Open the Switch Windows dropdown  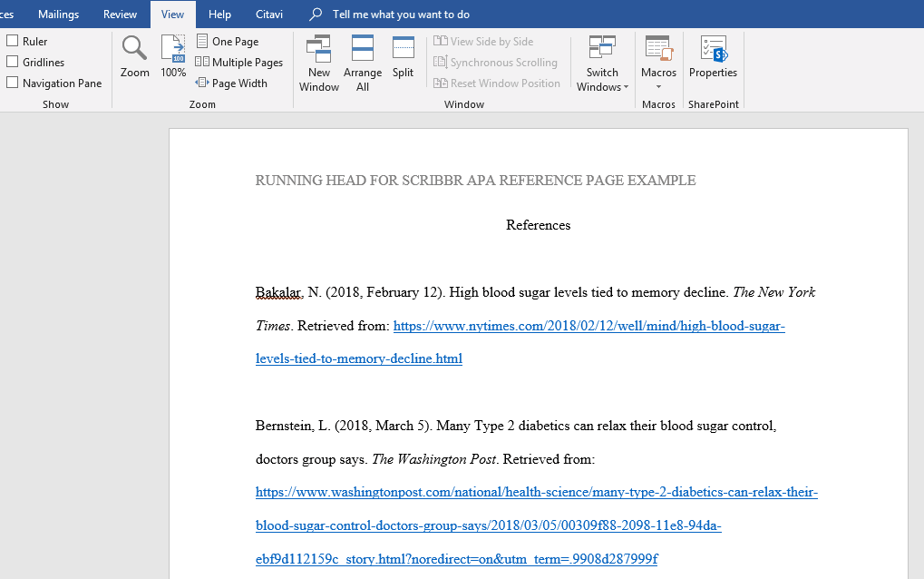tap(601, 62)
